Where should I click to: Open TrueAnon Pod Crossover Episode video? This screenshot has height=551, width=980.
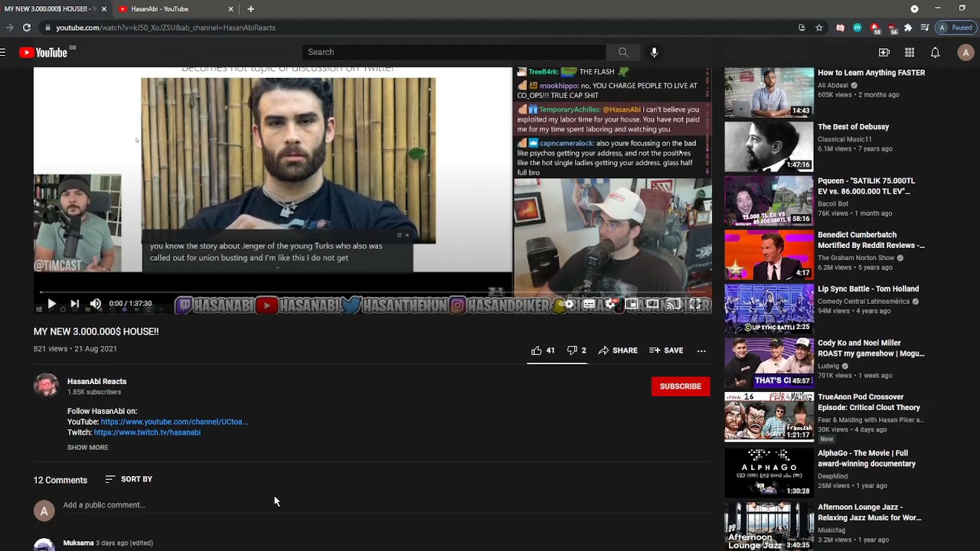click(x=869, y=403)
